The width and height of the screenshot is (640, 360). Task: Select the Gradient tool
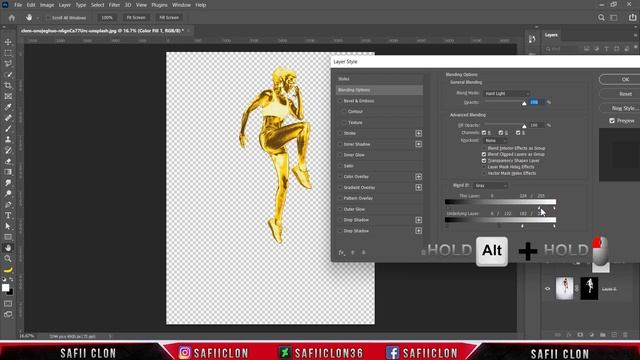click(x=8, y=172)
